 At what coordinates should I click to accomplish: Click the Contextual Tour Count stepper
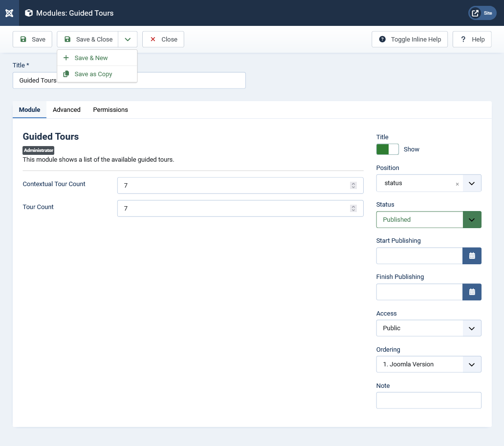pos(353,186)
